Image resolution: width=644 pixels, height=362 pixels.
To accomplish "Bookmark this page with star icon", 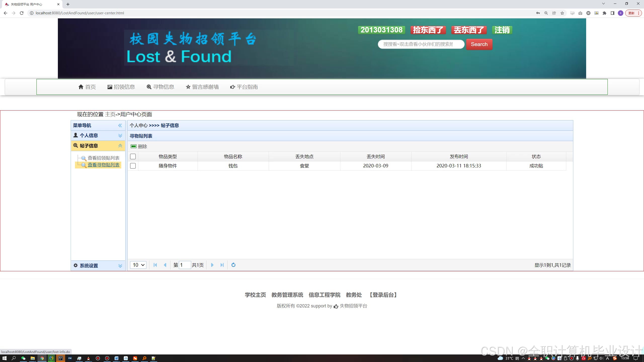I will click(x=562, y=13).
